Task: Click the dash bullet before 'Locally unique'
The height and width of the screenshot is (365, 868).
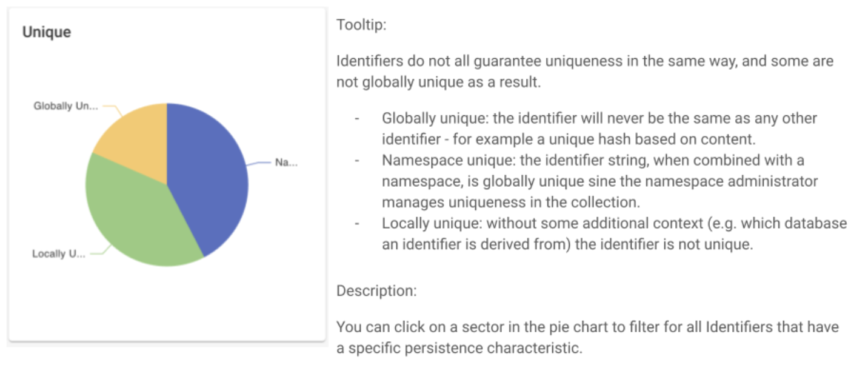Action: [x=357, y=224]
